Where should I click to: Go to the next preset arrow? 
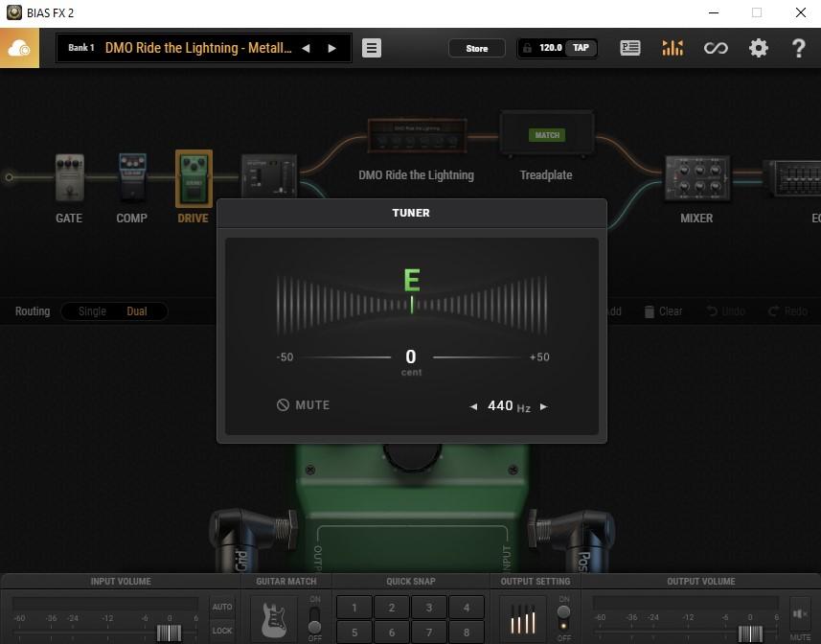pos(332,48)
